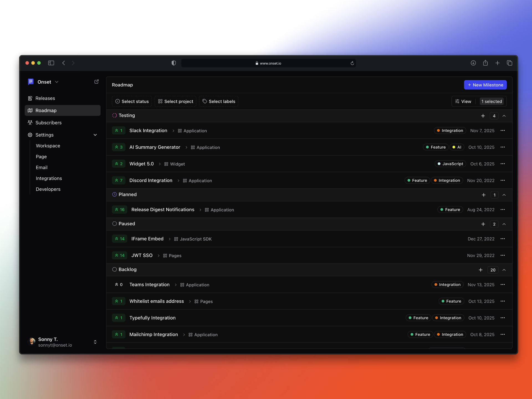This screenshot has width=532, height=399.
Task: Click the plus icon on the Backlog section
Action: pos(480,269)
